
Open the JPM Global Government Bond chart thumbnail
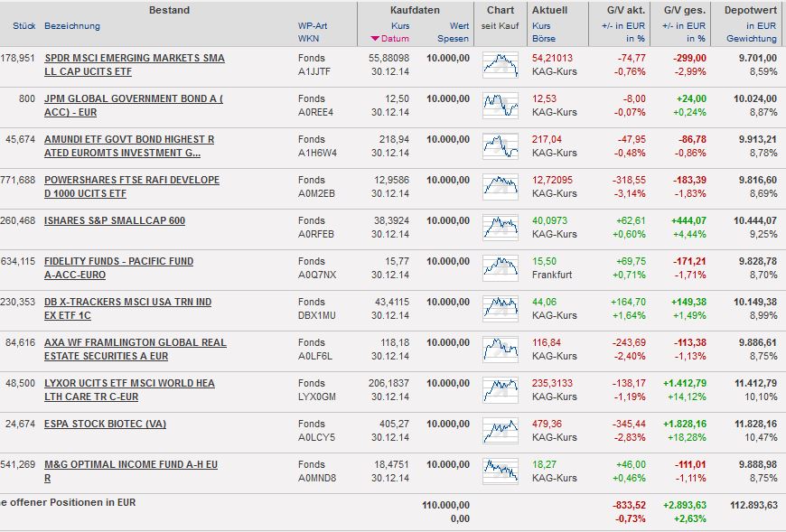[501, 106]
